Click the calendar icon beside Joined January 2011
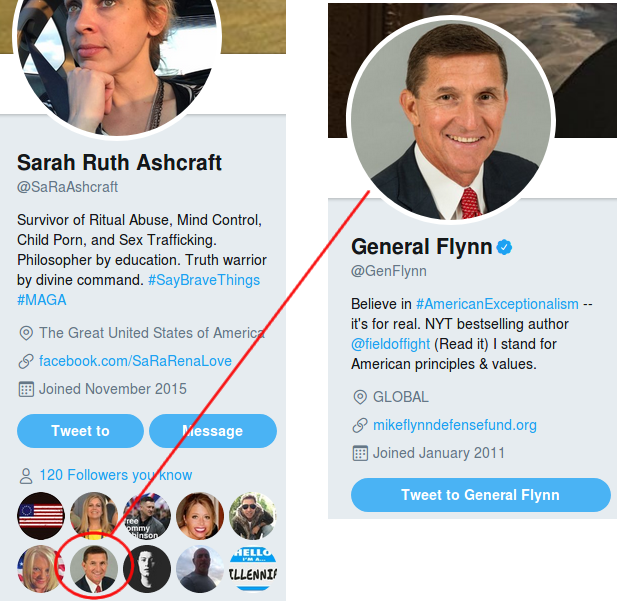 click(x=360, y=453)
